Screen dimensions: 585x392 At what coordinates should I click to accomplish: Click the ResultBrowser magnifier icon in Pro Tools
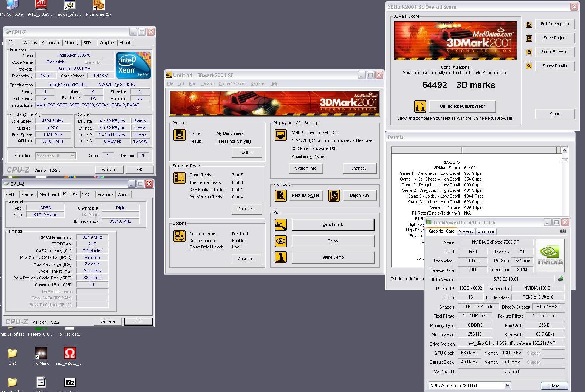[x=280, y=195]
